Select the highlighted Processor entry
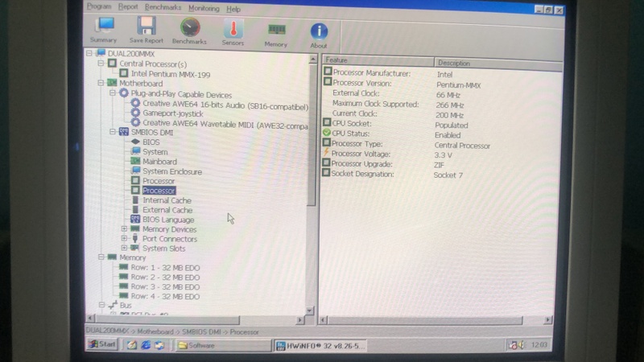The width and height of the screenshot is (644, 362). 159,191
